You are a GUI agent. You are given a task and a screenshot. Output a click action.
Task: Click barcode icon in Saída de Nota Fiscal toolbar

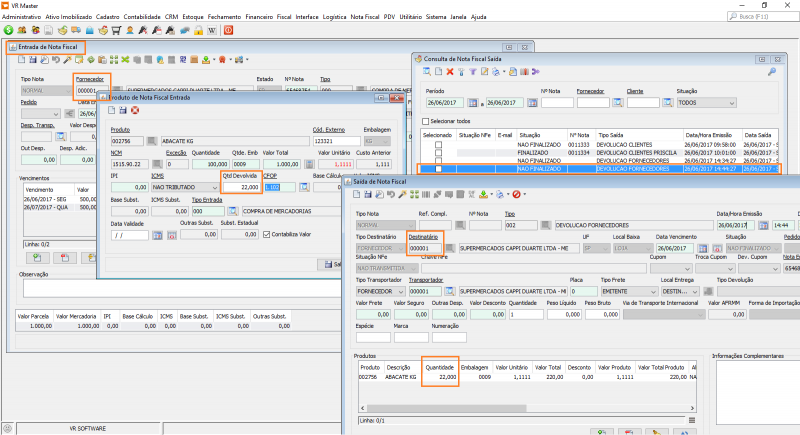426,194
